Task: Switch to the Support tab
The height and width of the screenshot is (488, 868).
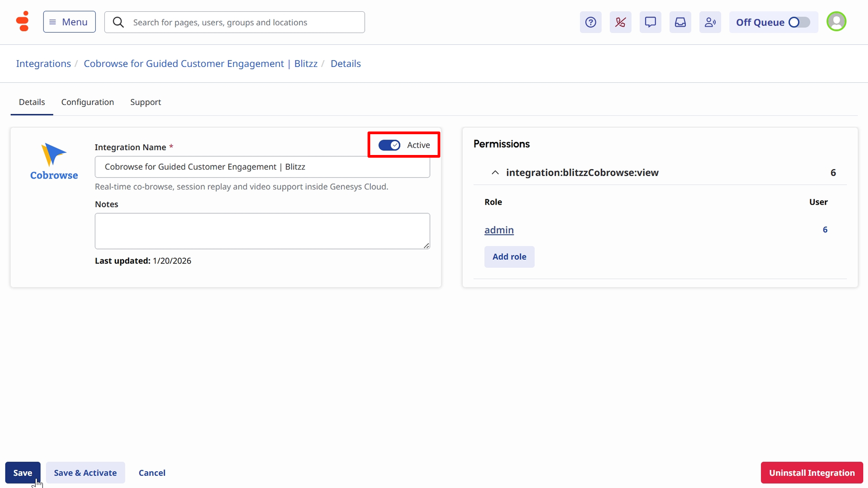Action: point(145,102)
